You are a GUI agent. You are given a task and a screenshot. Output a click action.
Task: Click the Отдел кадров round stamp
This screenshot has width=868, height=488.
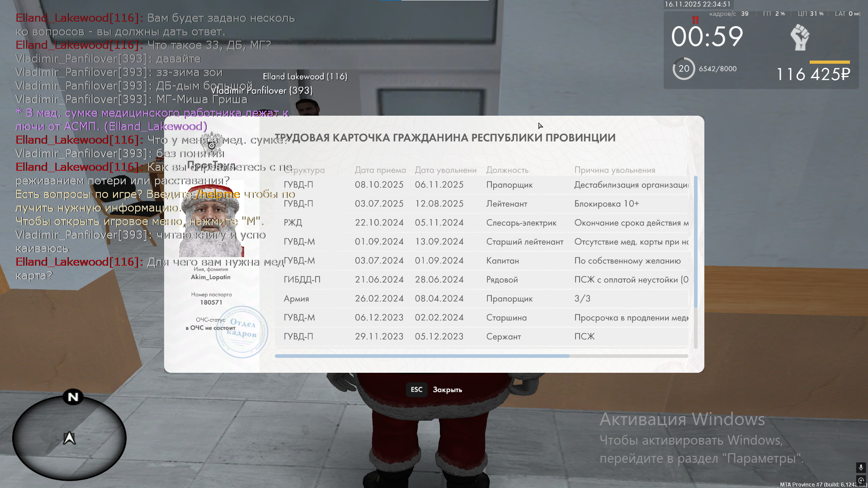242,332
